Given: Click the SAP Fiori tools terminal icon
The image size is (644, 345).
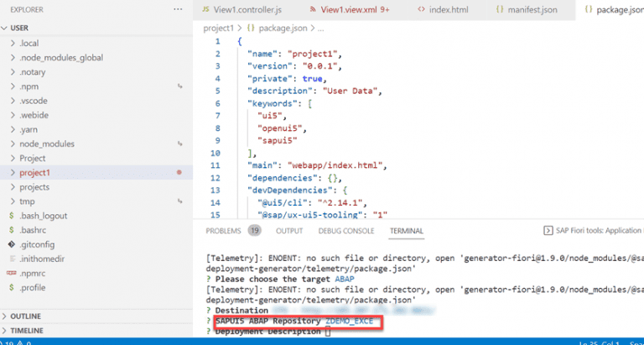Looking at the screenshot, I should 548,231.
